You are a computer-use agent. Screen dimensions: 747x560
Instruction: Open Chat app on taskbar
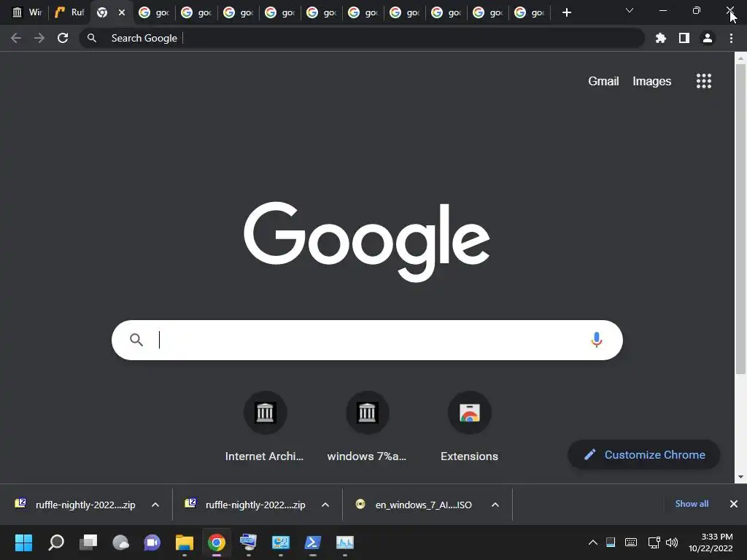click(152, 542)
